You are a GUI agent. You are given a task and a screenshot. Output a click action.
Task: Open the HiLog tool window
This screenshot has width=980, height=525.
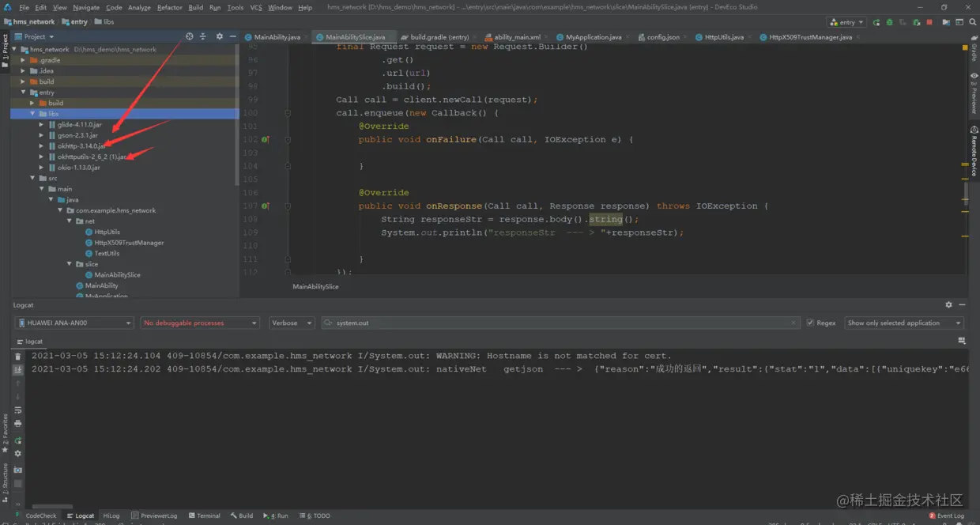111,516
